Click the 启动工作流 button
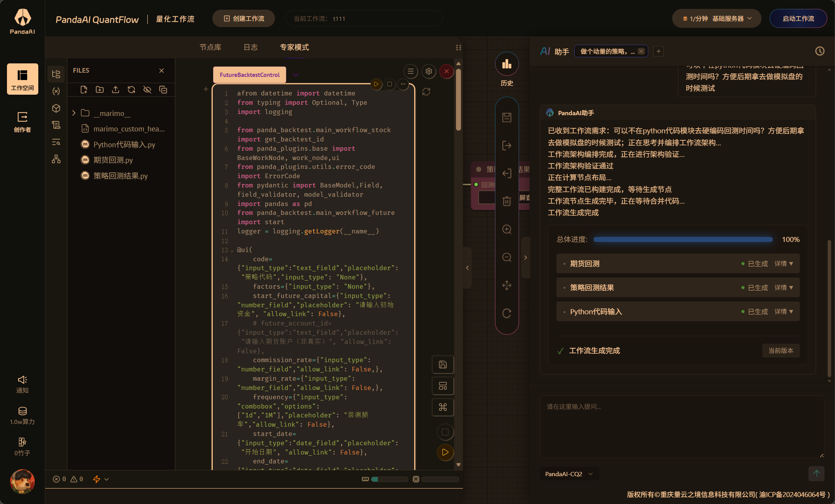The width and height of the screenshot is (835, 504). point(798,19)
